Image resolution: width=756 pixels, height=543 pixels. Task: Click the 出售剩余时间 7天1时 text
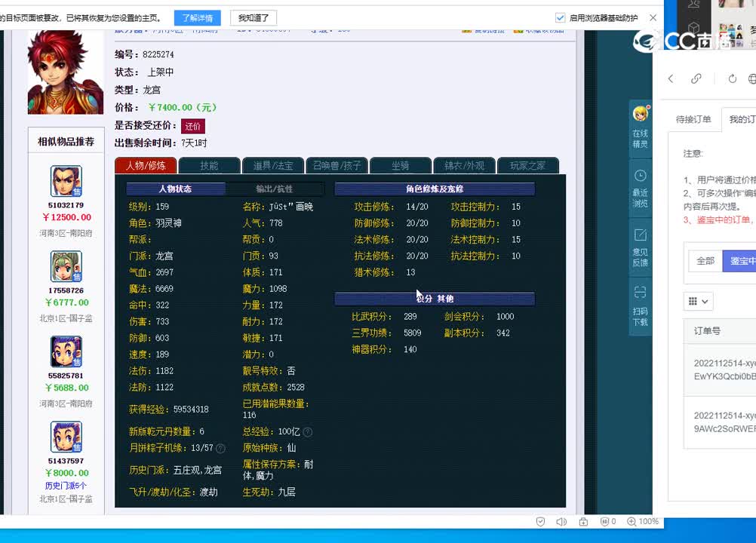[x=161, y=143]
